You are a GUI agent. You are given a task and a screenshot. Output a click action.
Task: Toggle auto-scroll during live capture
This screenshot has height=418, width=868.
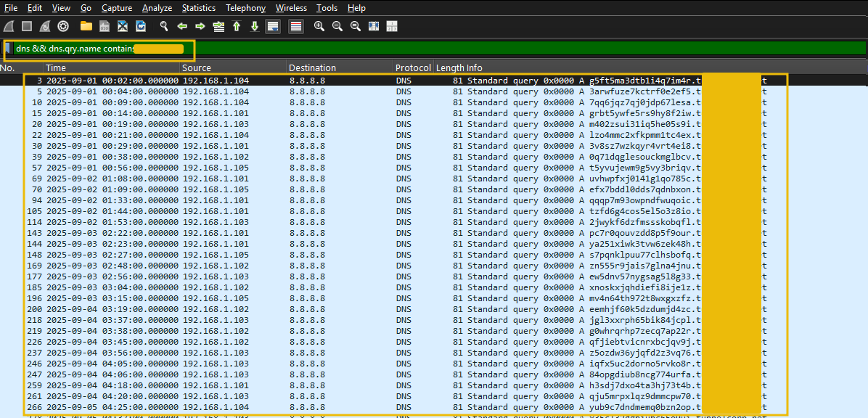273,26
